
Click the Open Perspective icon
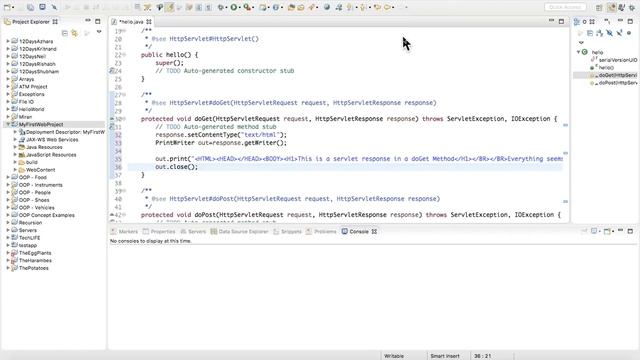[599, 7]
